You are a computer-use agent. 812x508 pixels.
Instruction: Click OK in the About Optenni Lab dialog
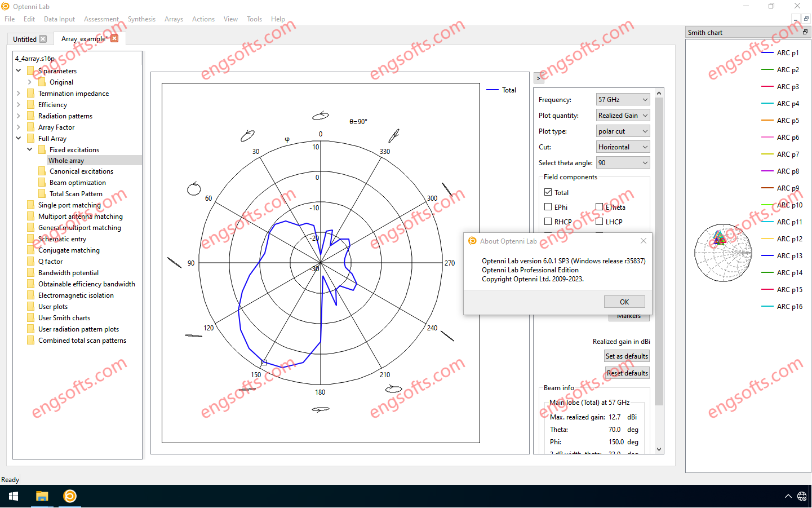coord(624,301)
